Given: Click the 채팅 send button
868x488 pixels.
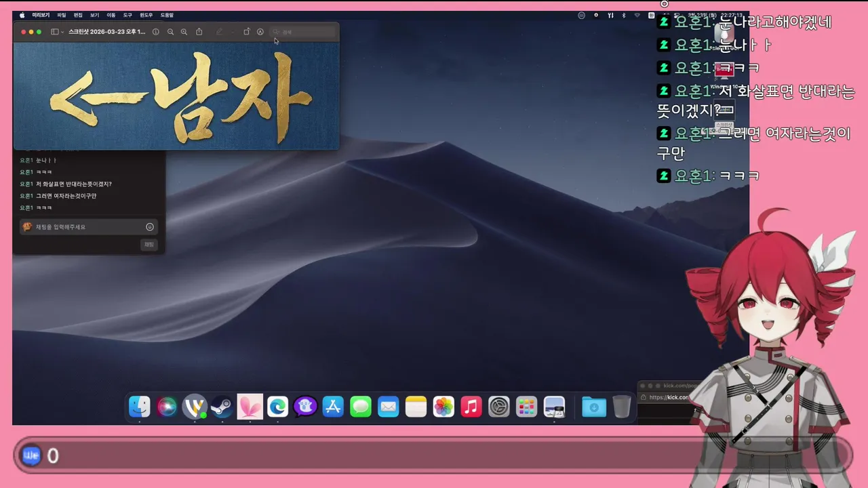Looking at the screenshot, I should pos(149,245).
